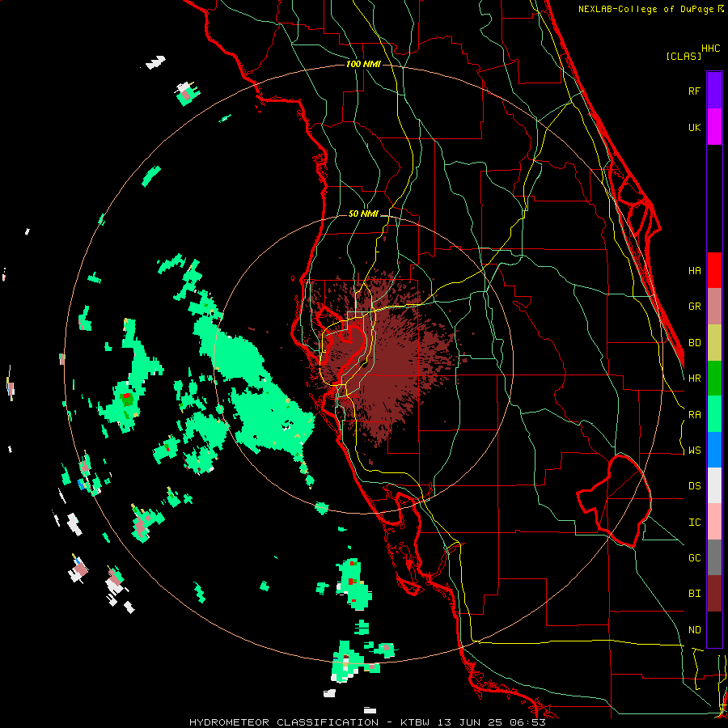
Task: Click the Hydrometeor Classification KTBW timestamp caption
Action: pyautogui.click(x=367, y=722)
